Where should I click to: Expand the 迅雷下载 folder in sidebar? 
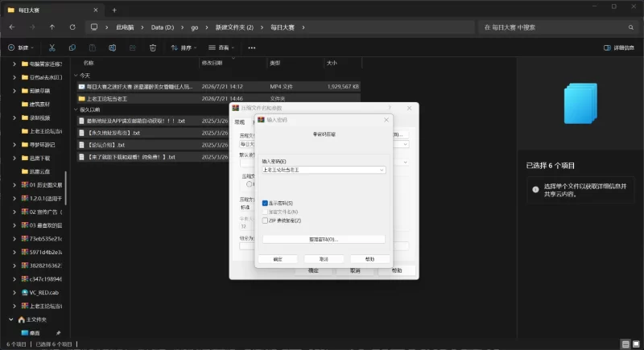(x=14, y=158)
